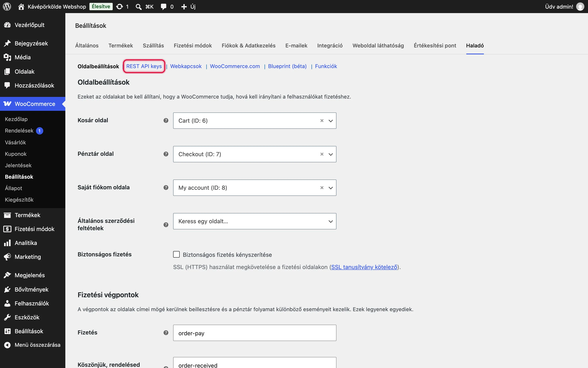Open the comments bubble icon

(164, 7)
